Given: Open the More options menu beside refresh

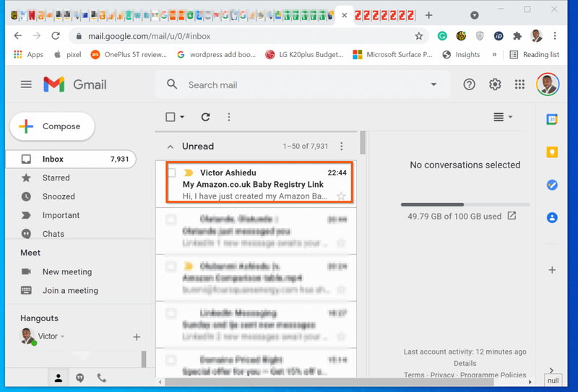Looking at the screenshot, I should [229, 117].
